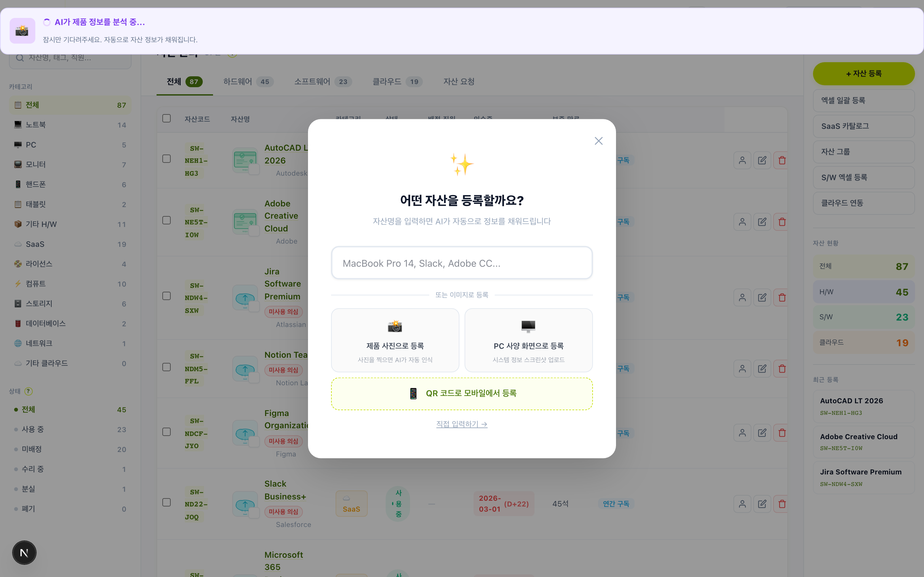Edit Slack Business+ with the pencil icon
The width and height of the screenshot is (924, 577).
click(762, 504)
